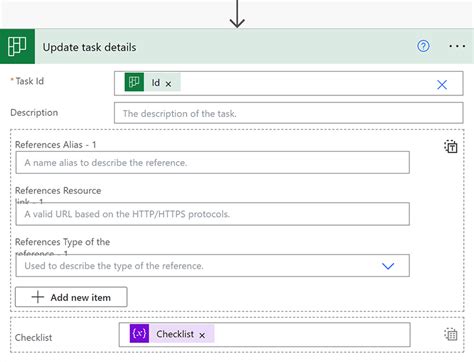Image resolution: width=474 pixels, height=362 pixels.
Task: Expand the References Type dropdown chevron
Action: [388, 266]
